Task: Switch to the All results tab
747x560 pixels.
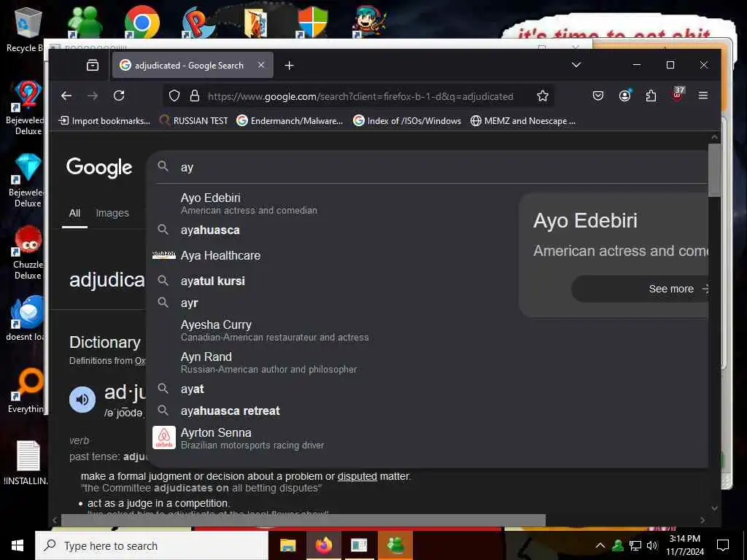Action: point(75,213)
